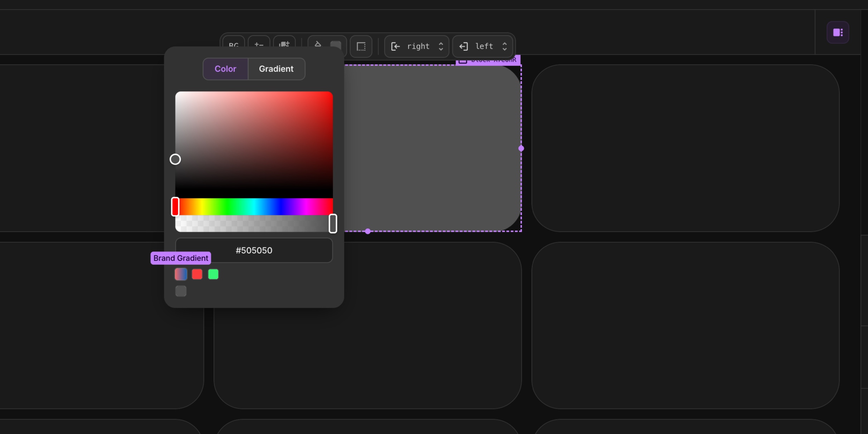Click inside the saturation color field
The height and width of the screenshot is (434, 868).
click(254, 144)
